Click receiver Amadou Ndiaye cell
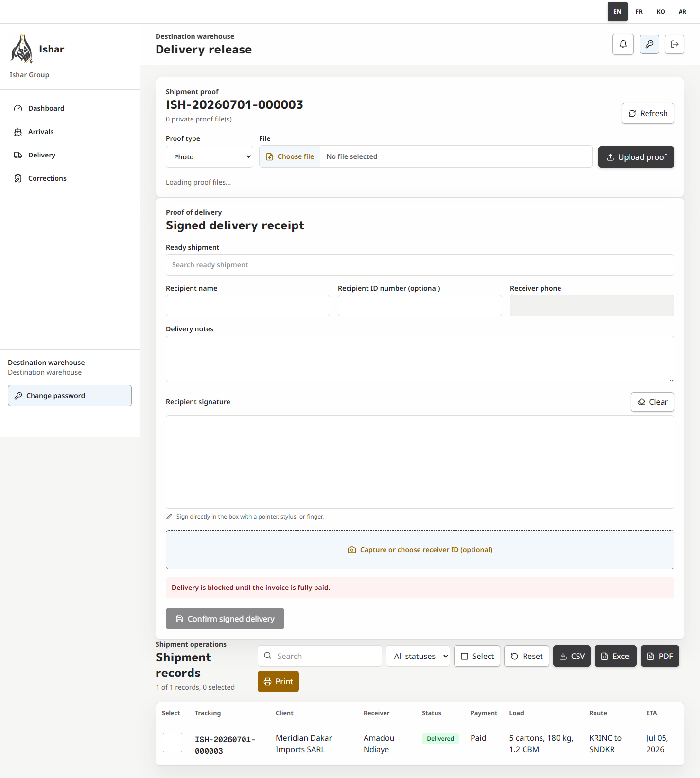 (x=379, y=743)
